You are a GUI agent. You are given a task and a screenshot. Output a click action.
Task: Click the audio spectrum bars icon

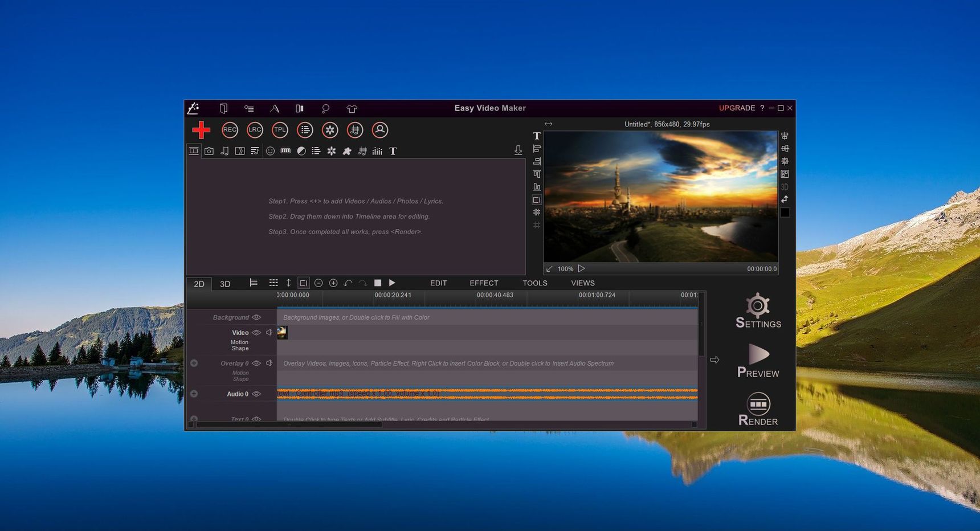click(x=377, y=151)
